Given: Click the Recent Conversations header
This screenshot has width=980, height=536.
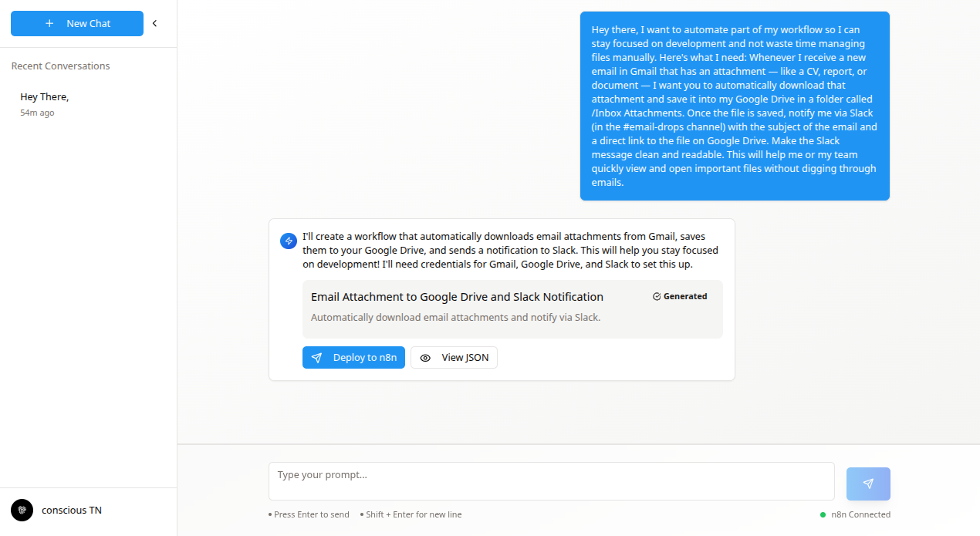Looking at the screenshot, I should [60, 66].
